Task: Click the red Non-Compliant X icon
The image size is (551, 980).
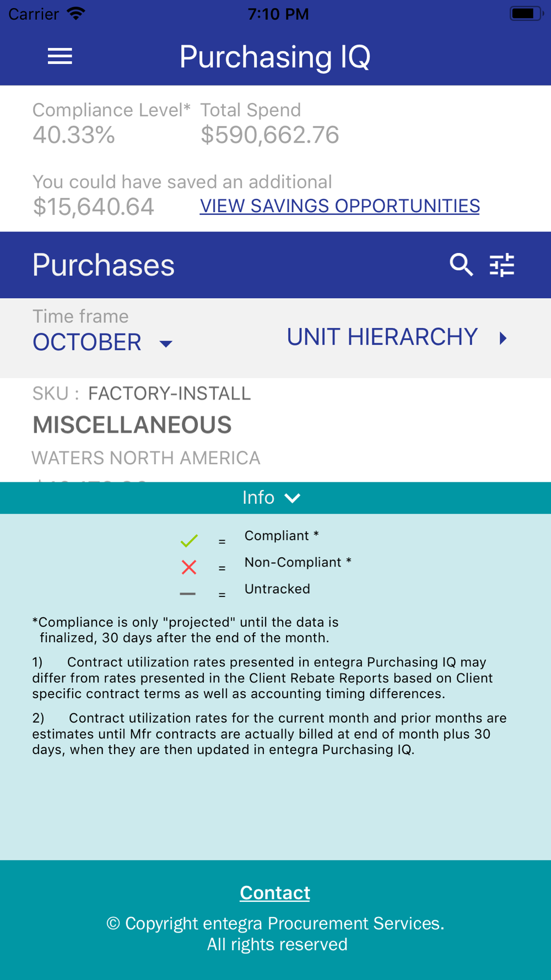Action: [x=189, y=567]
